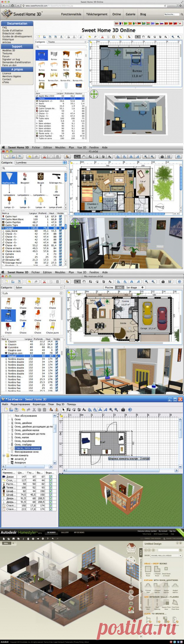
Task: Open the Salon category dropdown
Action: point(39,288)
